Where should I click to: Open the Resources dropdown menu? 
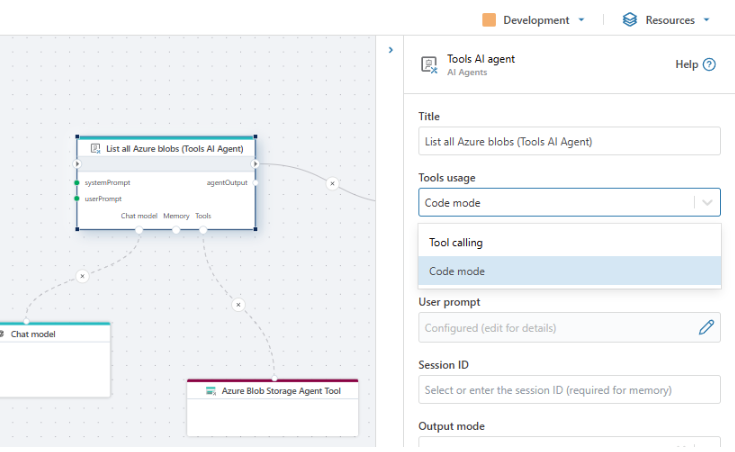click(x=706, y=20)
